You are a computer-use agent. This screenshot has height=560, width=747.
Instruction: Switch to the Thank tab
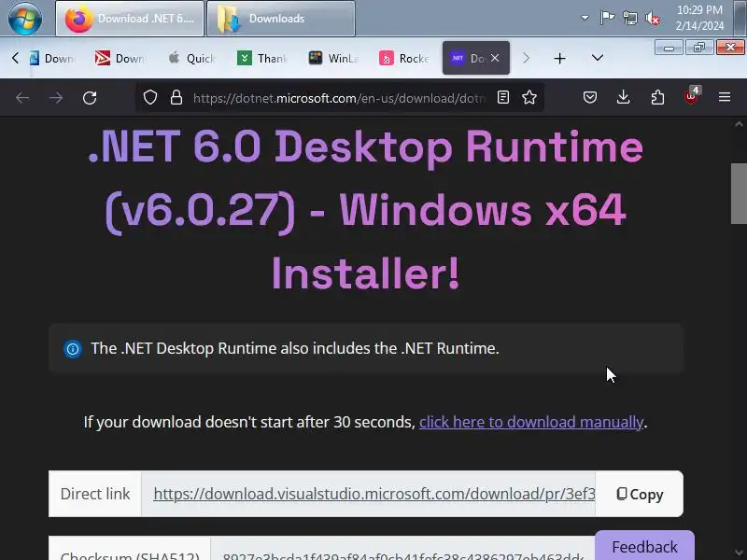[x=262, y=58]
